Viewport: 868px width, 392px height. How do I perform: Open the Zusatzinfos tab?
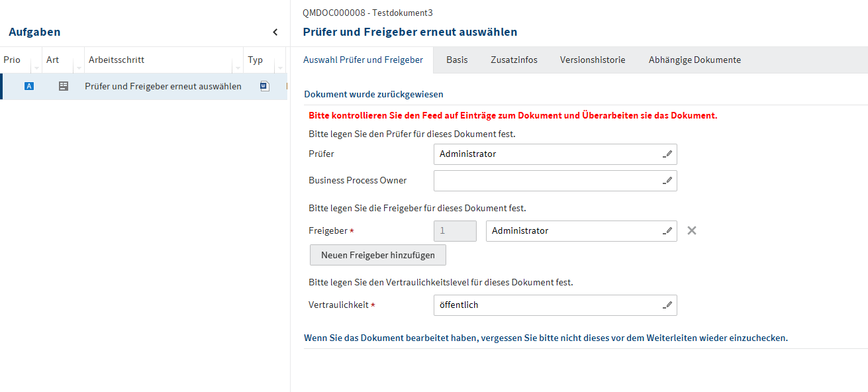[514, 60]
